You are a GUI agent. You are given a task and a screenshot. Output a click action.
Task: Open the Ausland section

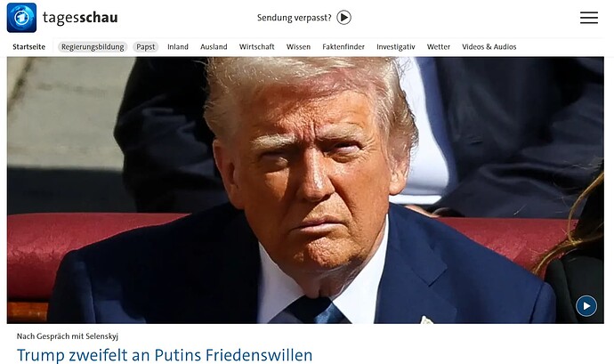(x=214, y=47)
